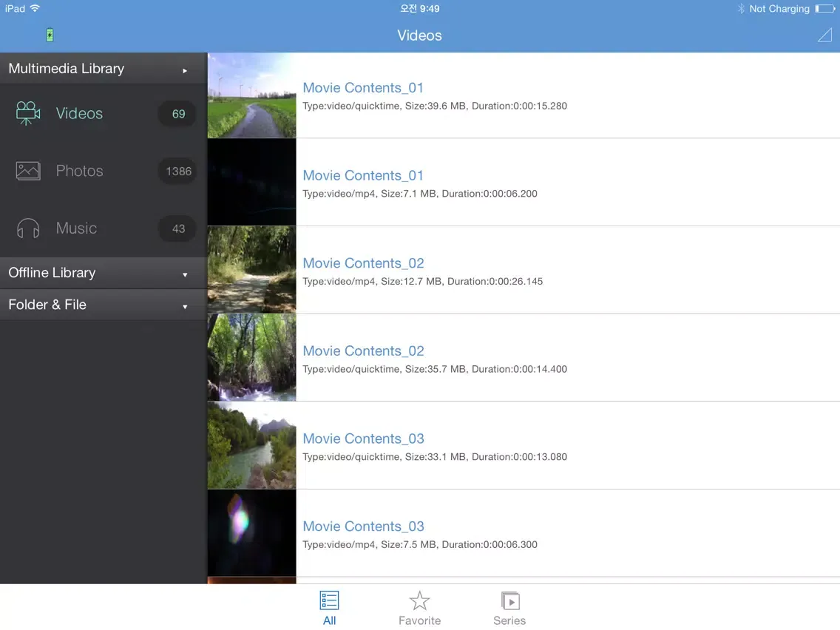Switch to the Series tab label
Screen dimensions: 840x630
pyautogui.click(x=509, y=620)
